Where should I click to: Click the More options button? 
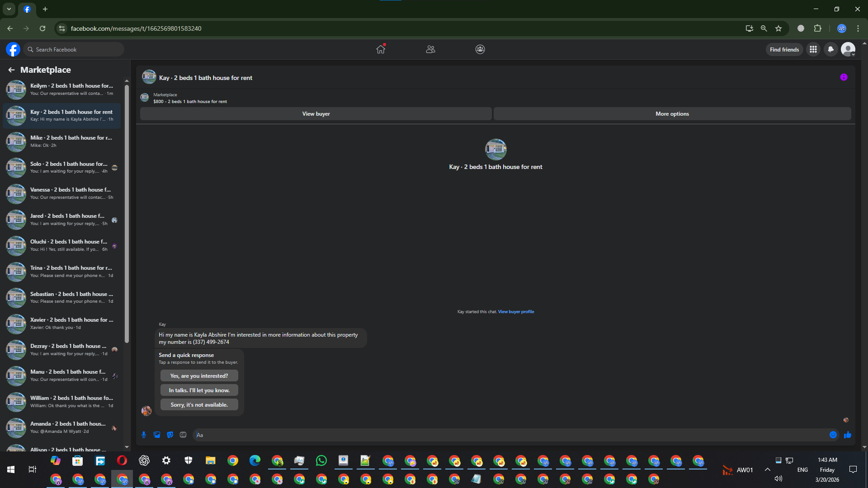click(x=672, y=114)
